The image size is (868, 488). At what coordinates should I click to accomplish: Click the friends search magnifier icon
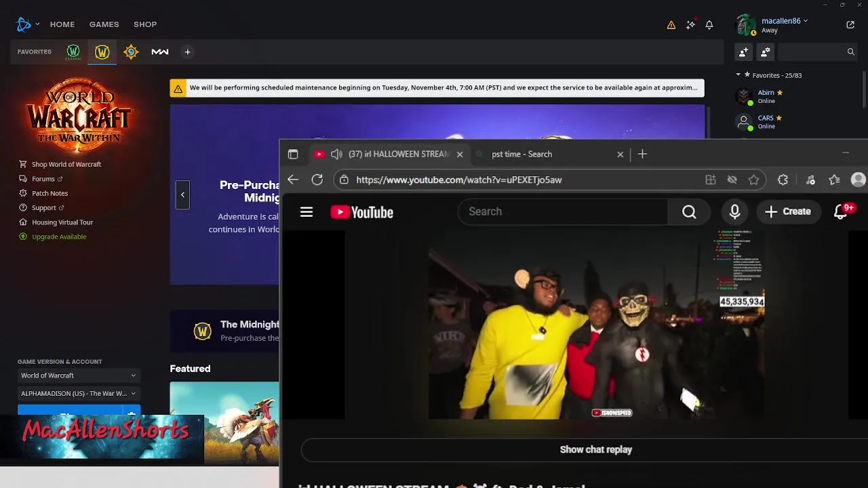[x=851, y=52]
